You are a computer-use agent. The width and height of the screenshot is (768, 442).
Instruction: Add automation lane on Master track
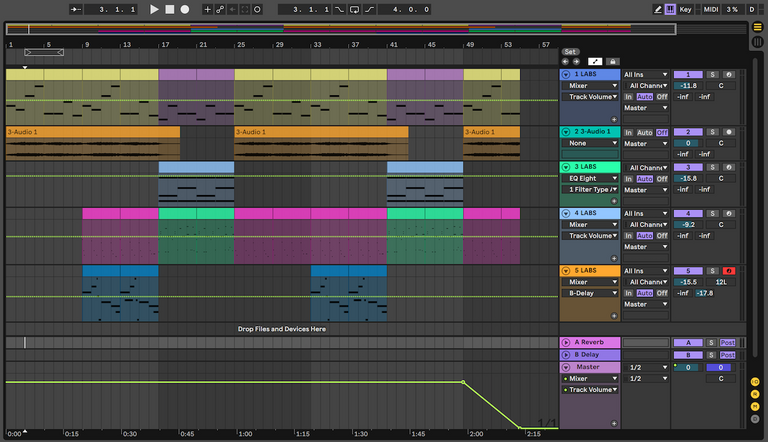click(614, 423)
